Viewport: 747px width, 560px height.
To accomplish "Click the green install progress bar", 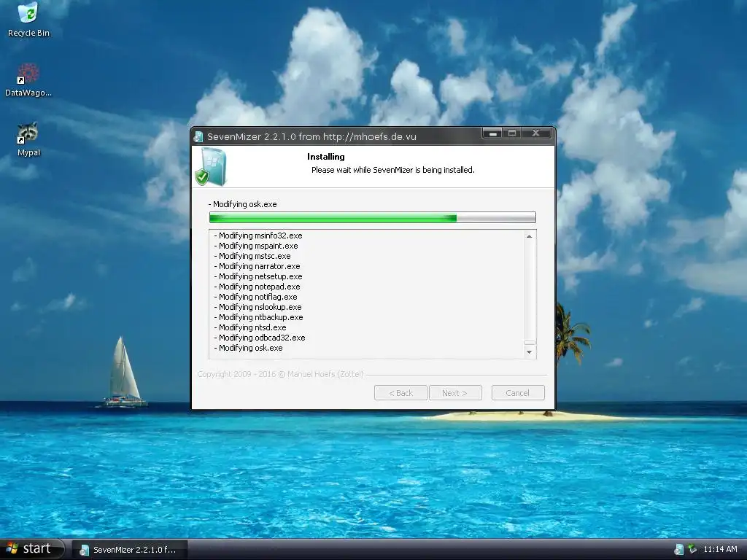I will click(x=373, y=217).
